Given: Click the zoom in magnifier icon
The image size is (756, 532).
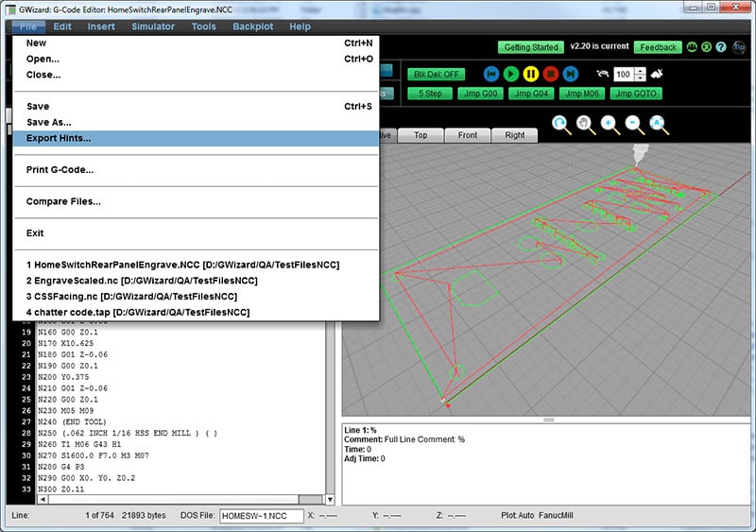Looking at the screenshot, I should [x=610, y=125].
